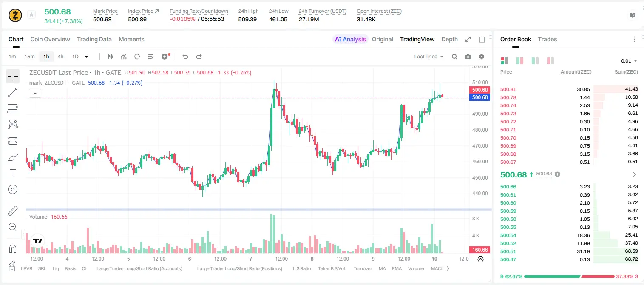Screen dimensions: 644x285
Task: Select the trend line drawing tool
Action: tap(13, 92)
